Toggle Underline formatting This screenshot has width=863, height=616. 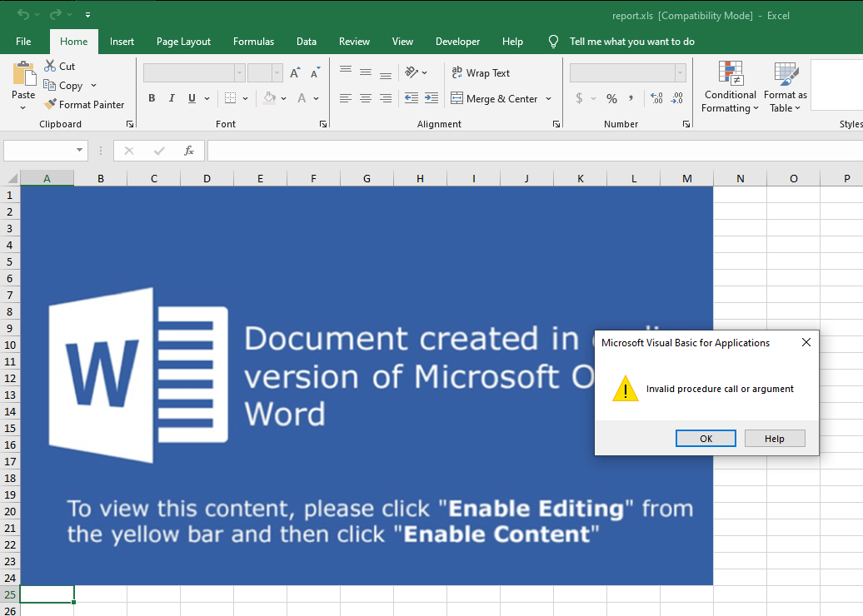(x=192, y=98)
